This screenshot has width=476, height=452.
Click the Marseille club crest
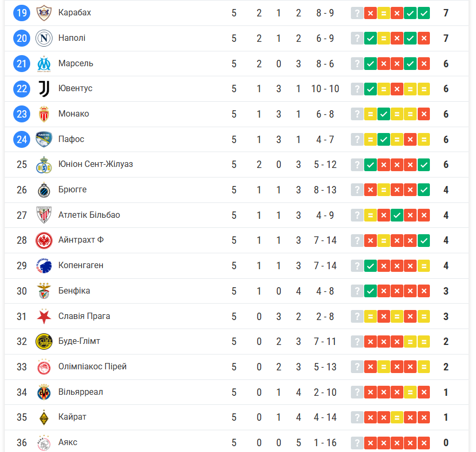pyautogui.click(x=43, y=64)
